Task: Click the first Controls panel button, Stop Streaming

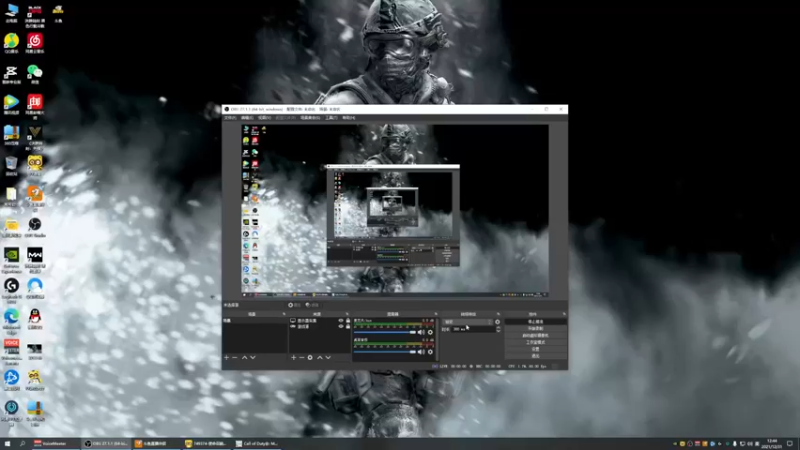Action: click(535, 322)
